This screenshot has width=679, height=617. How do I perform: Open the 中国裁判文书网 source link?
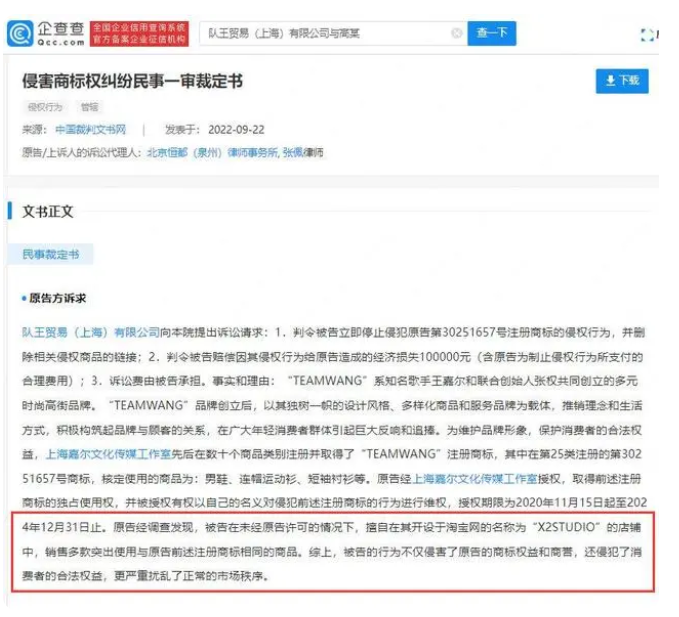tap(91, 129)
